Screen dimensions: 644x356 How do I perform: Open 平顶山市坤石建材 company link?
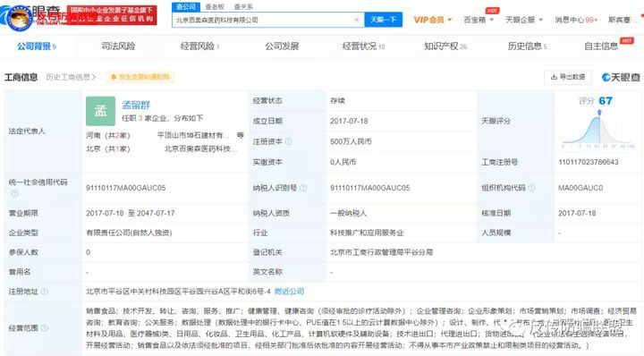(x=192, y=135)
